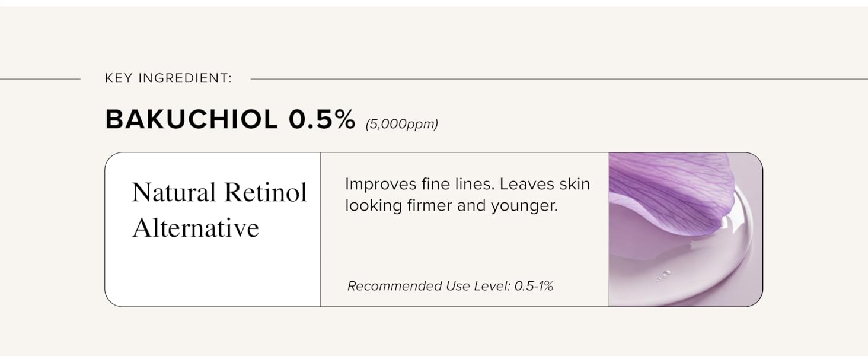The image size is (868, 356).
Task: Click the word "Natural" in the white card
Action: [173, 192]
